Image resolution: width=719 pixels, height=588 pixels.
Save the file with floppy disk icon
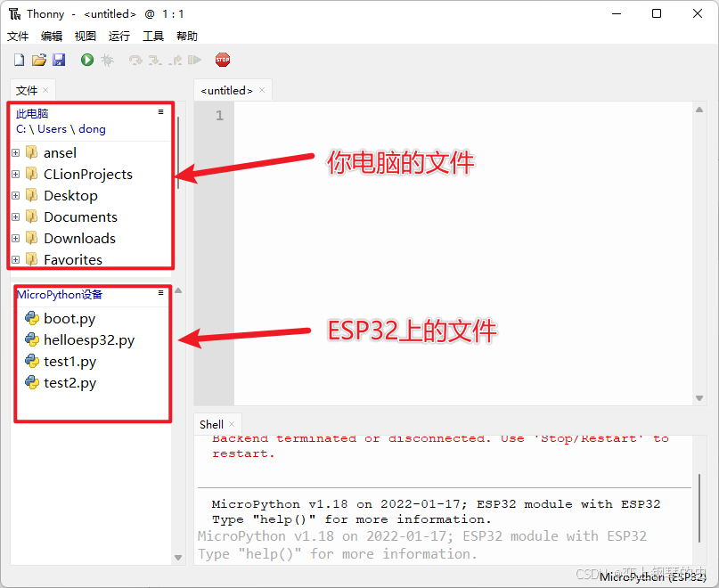(x=59, y=60)
